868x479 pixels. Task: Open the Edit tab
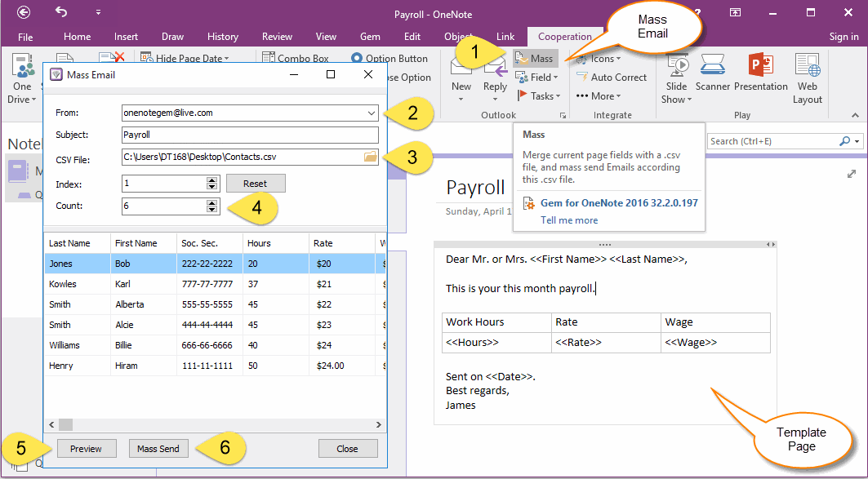(412, 37)
